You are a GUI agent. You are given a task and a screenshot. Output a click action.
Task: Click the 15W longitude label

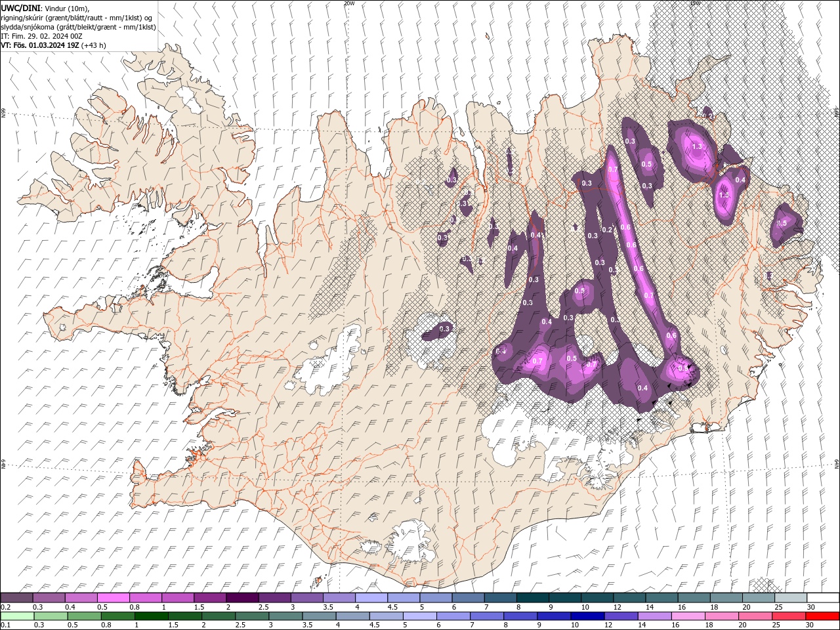click(695, 3)
